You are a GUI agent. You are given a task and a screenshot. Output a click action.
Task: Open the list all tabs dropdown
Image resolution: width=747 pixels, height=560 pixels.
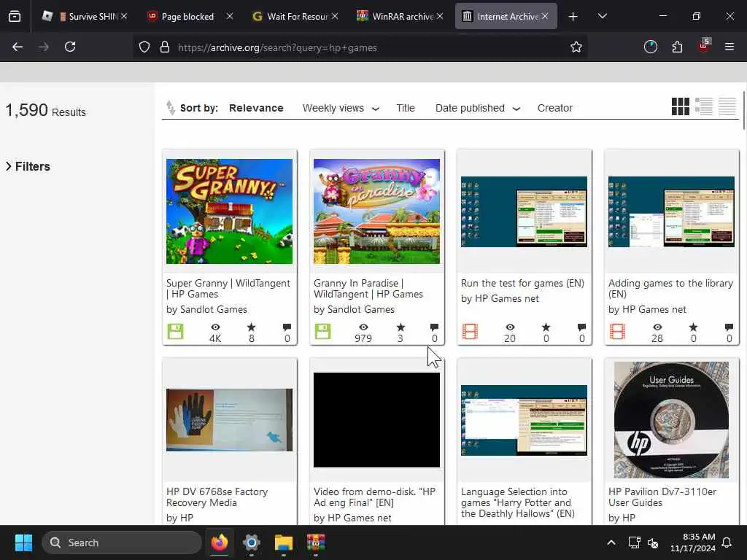click(x=602, y=17)
